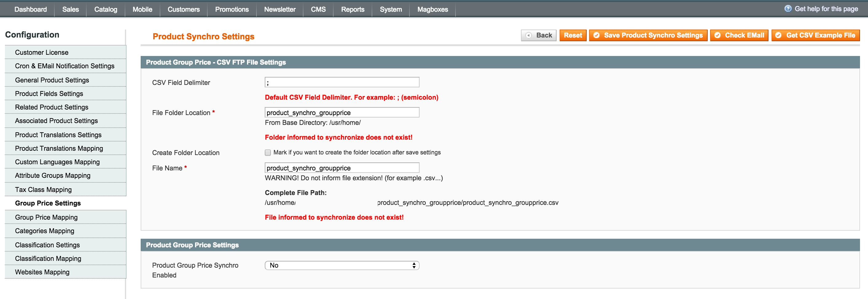Select Associated Product Settings in sidebar

(x=66, y=121)
